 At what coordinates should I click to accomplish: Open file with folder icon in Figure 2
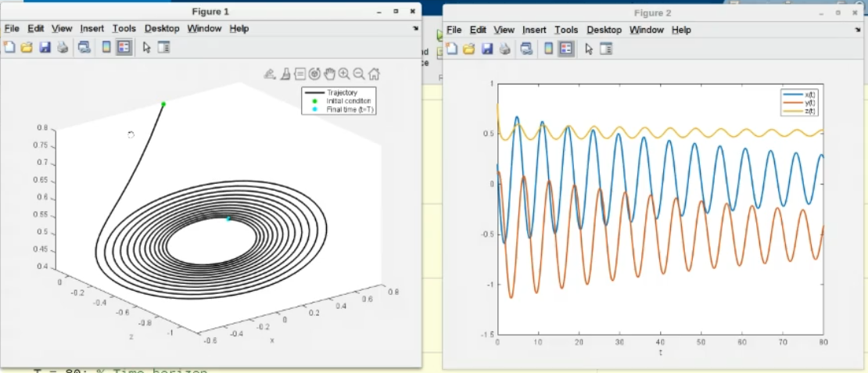(469, 48)
